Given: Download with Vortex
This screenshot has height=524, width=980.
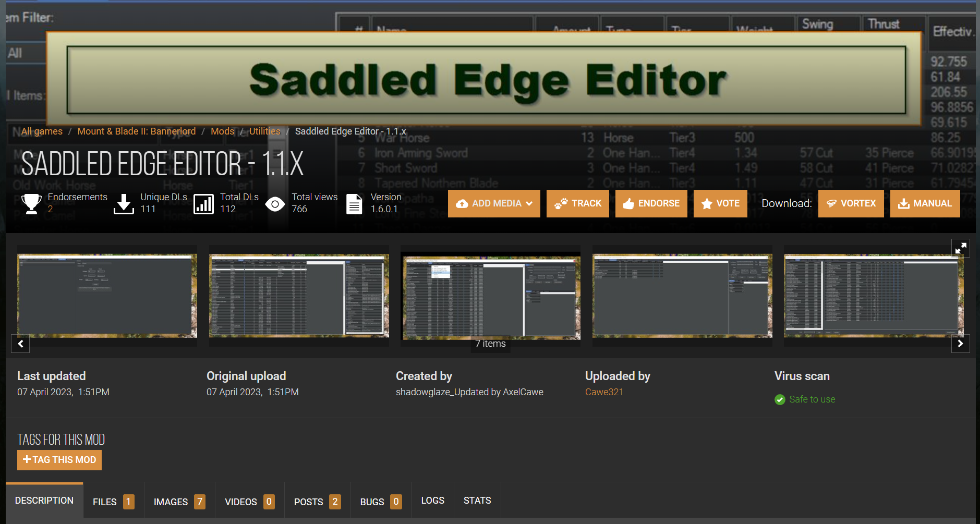Looking at the screenshot, I should 851,203.
